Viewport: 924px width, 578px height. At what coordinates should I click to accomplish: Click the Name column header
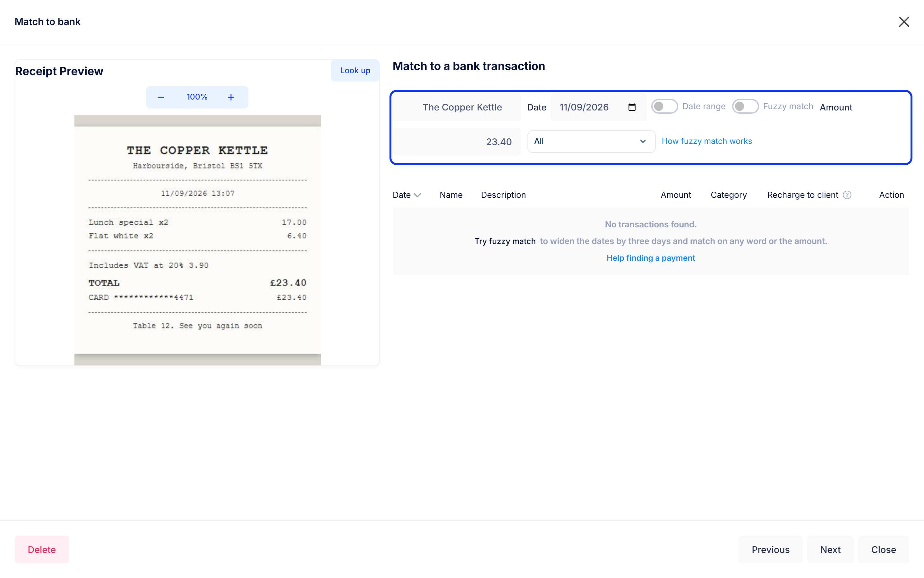click(x=451, y=195)
